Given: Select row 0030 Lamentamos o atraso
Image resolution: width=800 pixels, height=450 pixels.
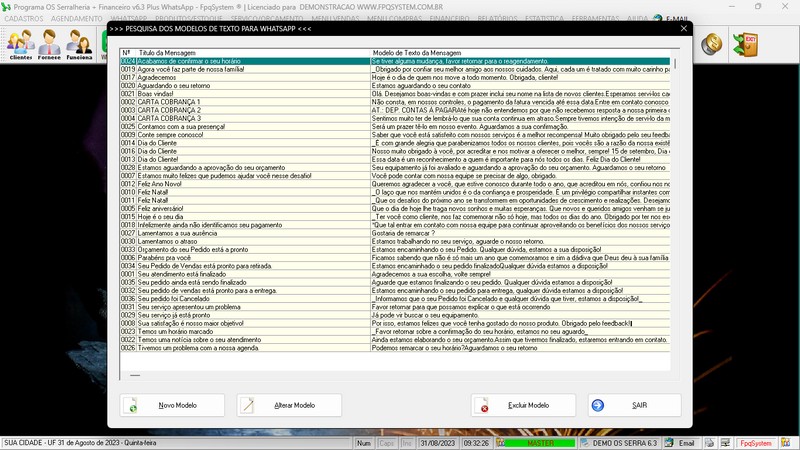Looking at the screenshot, I should click(x=395, y=241).
